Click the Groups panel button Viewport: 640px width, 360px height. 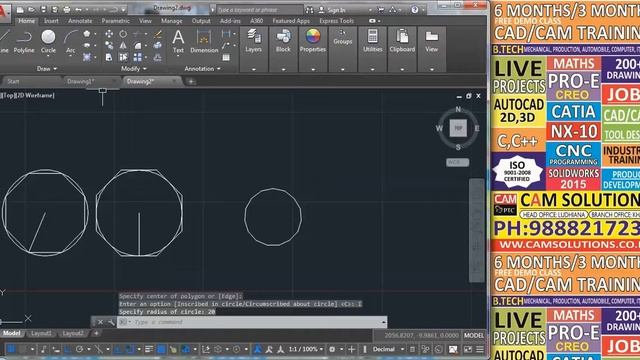342,38
